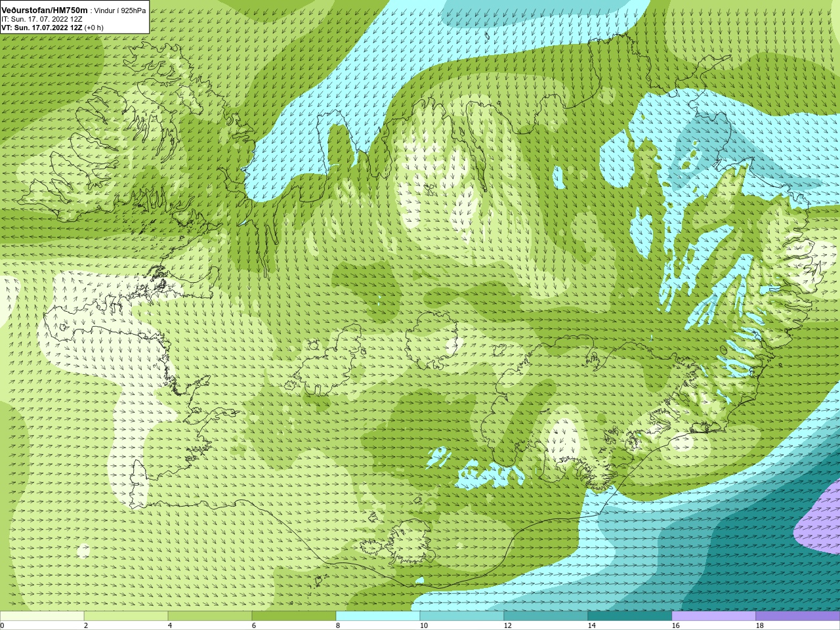Click the legend tick label "8"

(338, 625)
